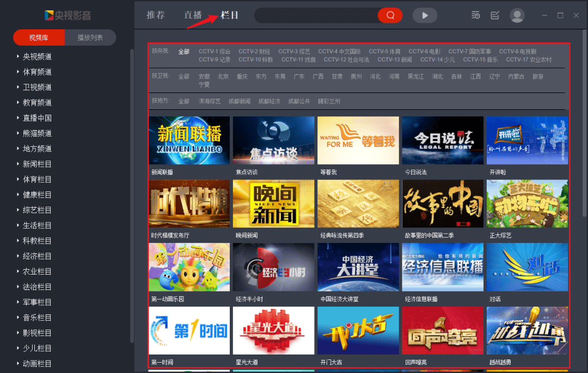The image size is (588, 373).
Task: Open the playback history list icon
Action: 475,15
